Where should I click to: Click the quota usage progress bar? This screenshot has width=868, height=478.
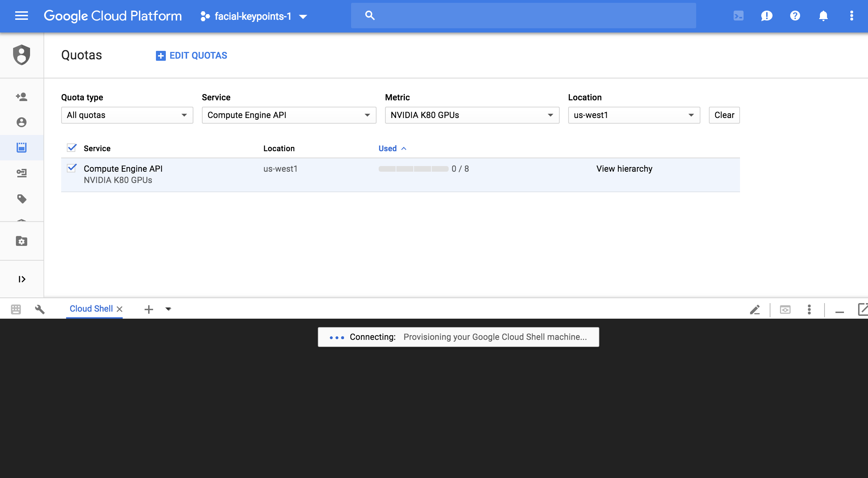click(x=413, y=169)
